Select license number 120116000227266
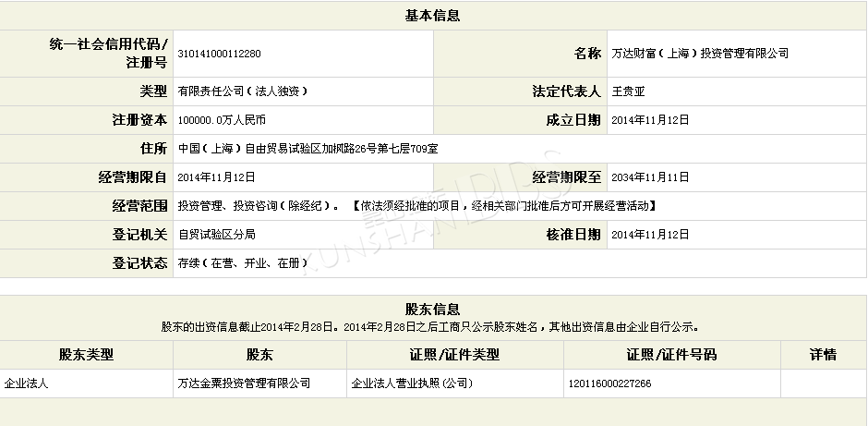This screenshot has height=426, width=868. point(610,383)
